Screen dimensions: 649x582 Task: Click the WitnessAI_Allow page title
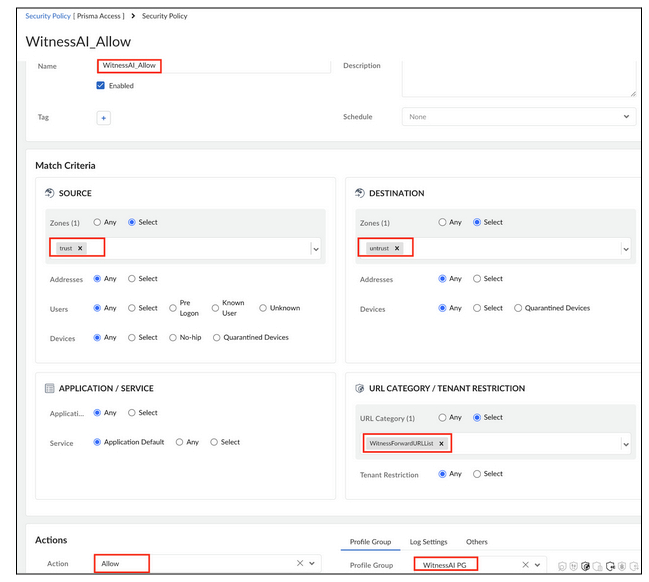point(78,41)
